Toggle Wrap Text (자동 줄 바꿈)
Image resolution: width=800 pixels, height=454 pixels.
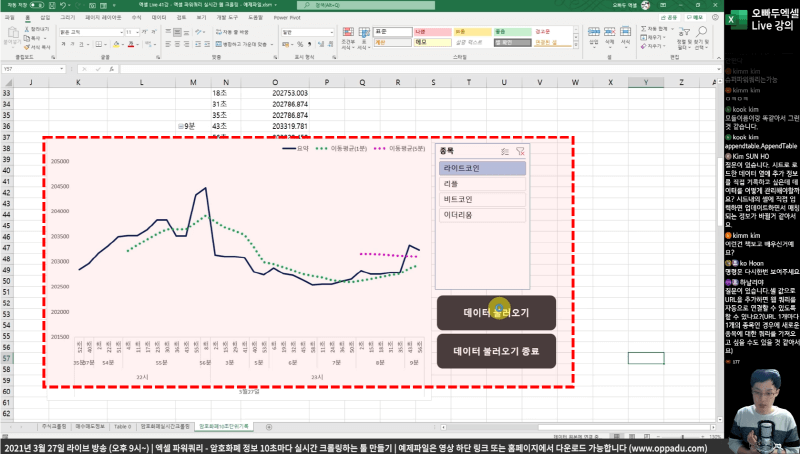[232, 32]
